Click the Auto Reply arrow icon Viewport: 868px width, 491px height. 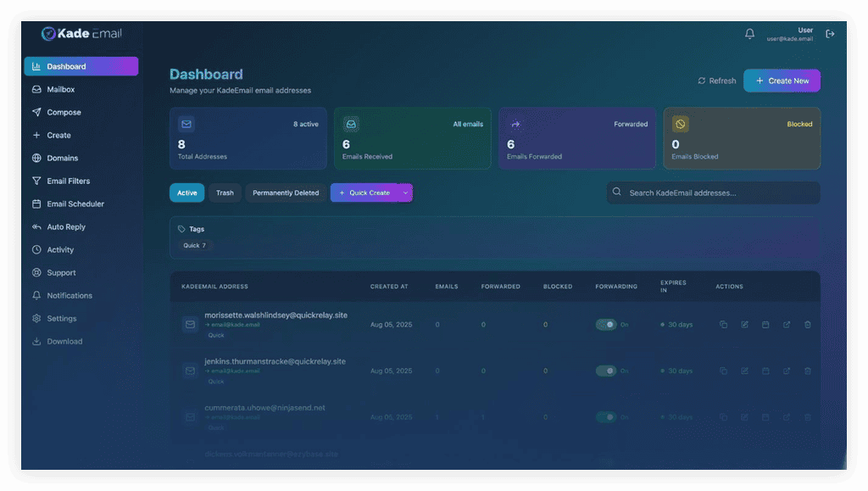coord(36,227)
